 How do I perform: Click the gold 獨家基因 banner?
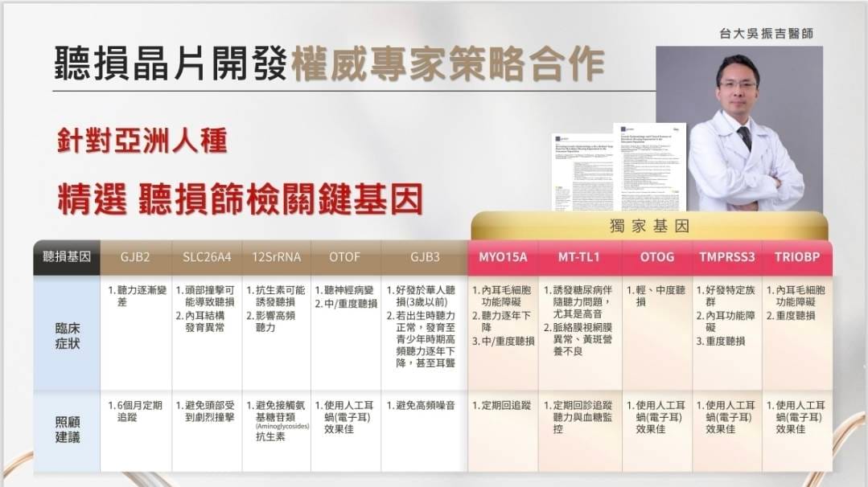(648, 226)
